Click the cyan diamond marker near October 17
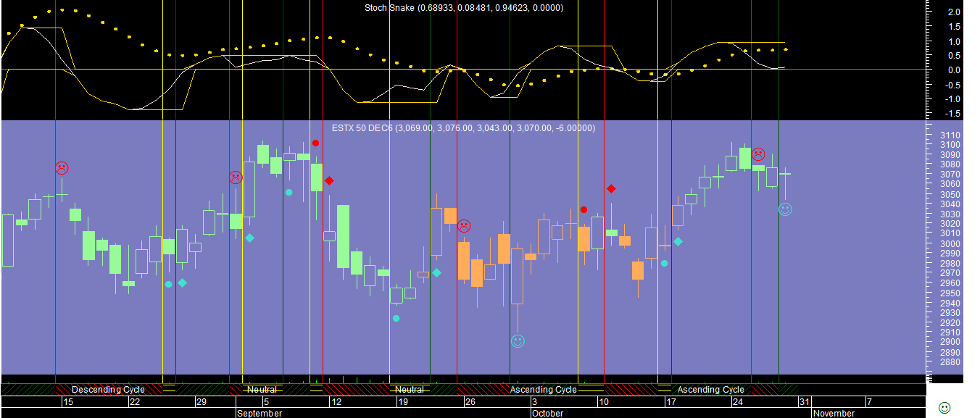The height and width of the screenshot is (418, 980). [x=678, y=241]
